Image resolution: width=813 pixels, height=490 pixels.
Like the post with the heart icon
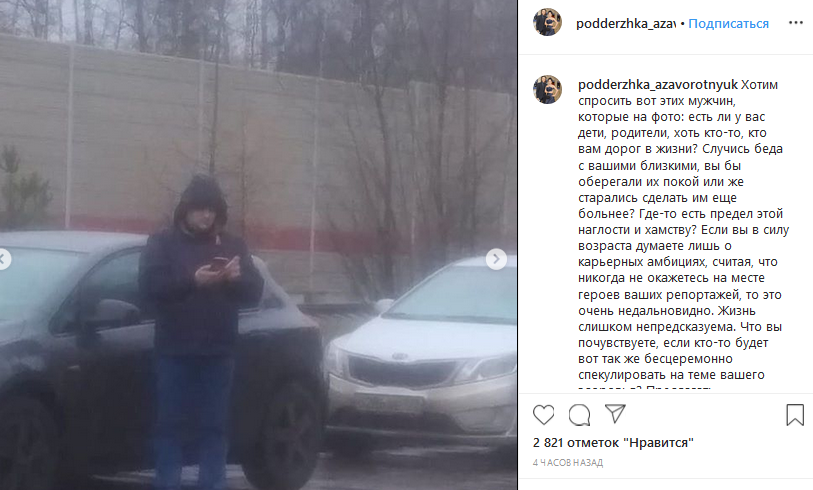tap(543, 415)
